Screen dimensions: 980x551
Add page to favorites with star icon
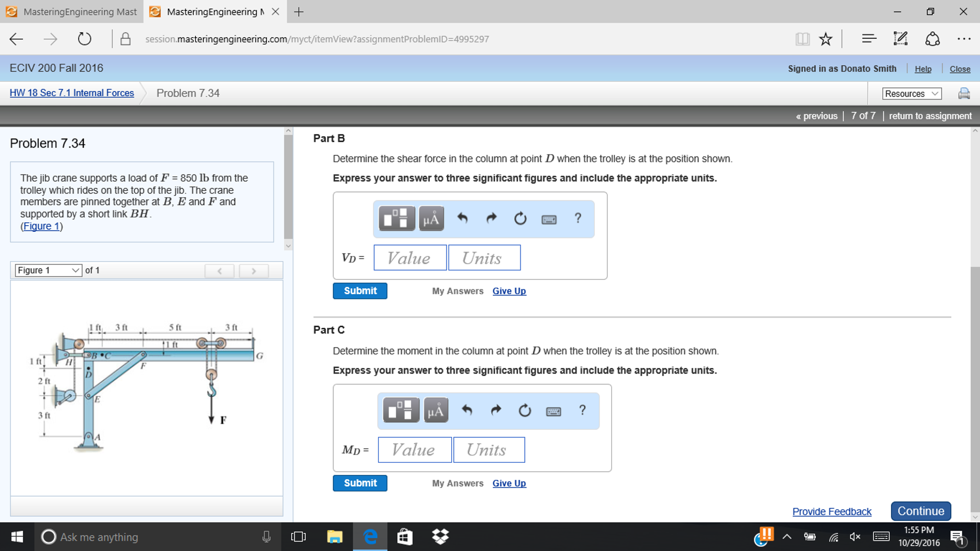tap(825, 39)
